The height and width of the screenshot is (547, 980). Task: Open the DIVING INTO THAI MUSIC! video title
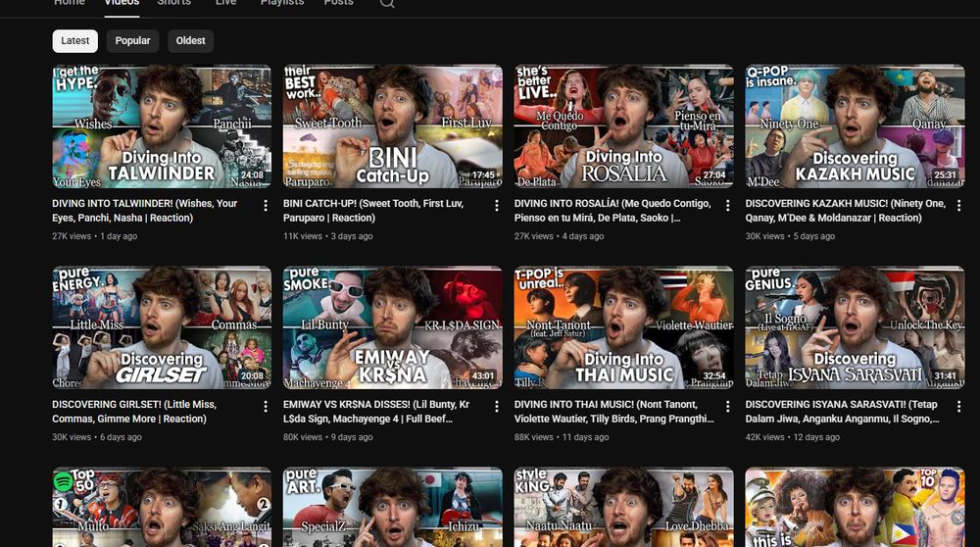click(613, 412)
